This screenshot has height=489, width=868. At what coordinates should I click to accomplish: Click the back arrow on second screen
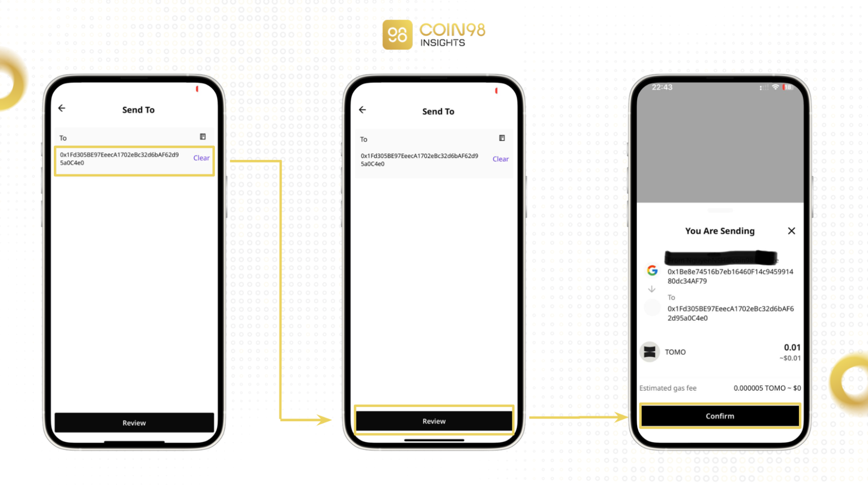(363, 110)
